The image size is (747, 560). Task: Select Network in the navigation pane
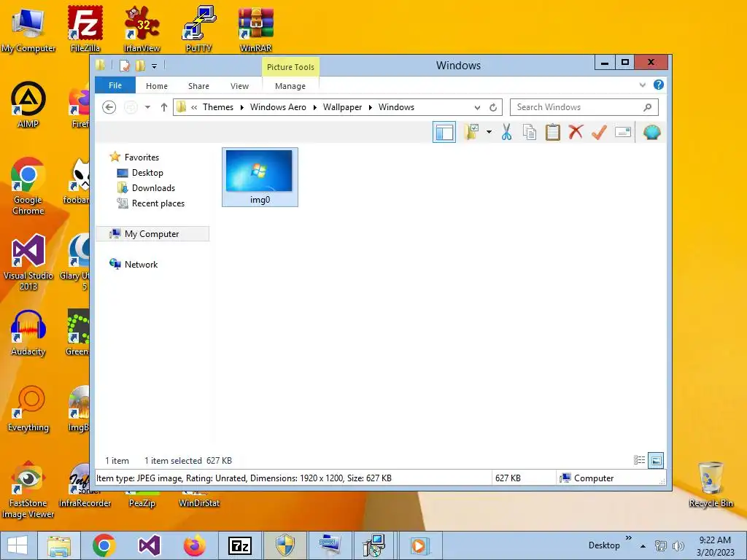[x=141, y=264]
